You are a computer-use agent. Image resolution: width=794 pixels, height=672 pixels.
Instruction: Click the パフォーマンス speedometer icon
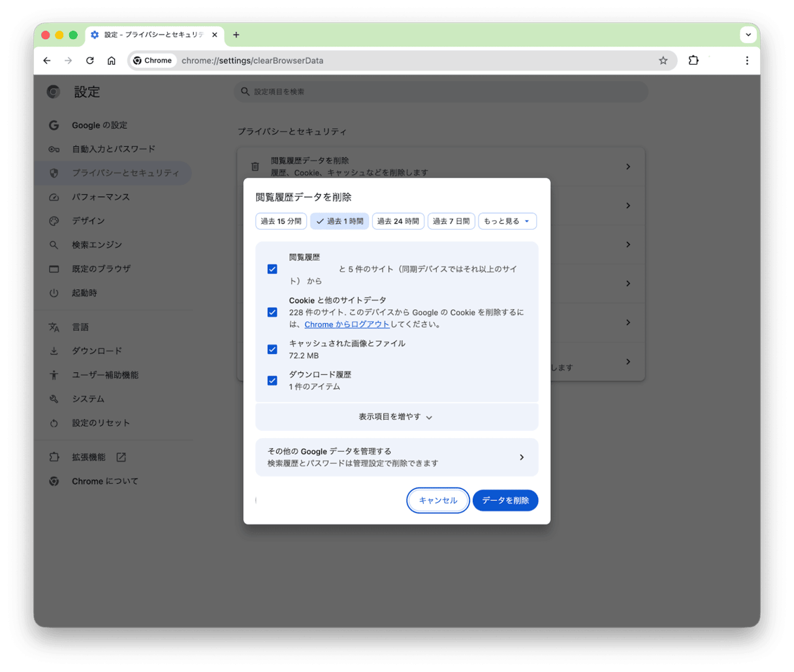(x=54, y=197)
